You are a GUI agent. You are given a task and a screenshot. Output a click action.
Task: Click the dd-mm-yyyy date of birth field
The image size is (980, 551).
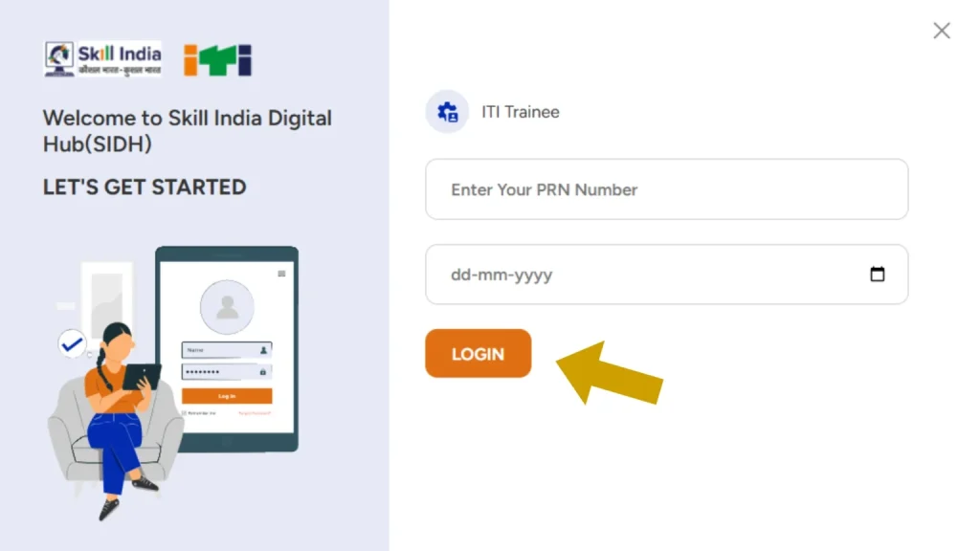(x=666, y=275)
